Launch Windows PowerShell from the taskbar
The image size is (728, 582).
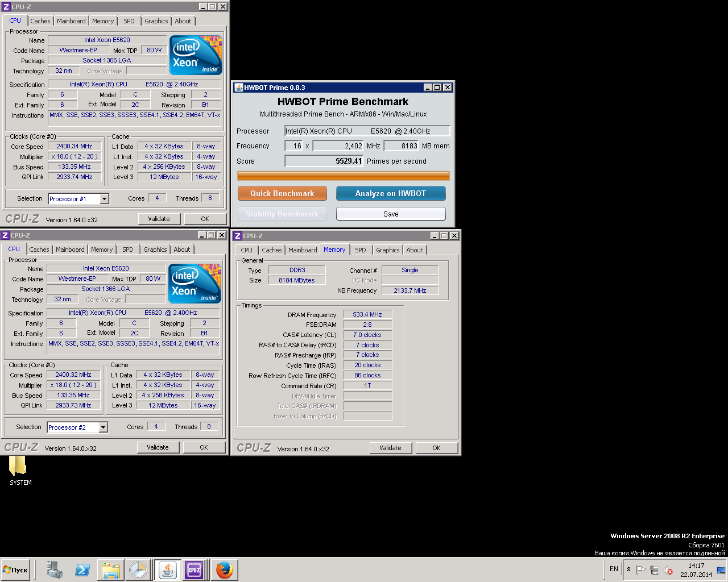82,569
